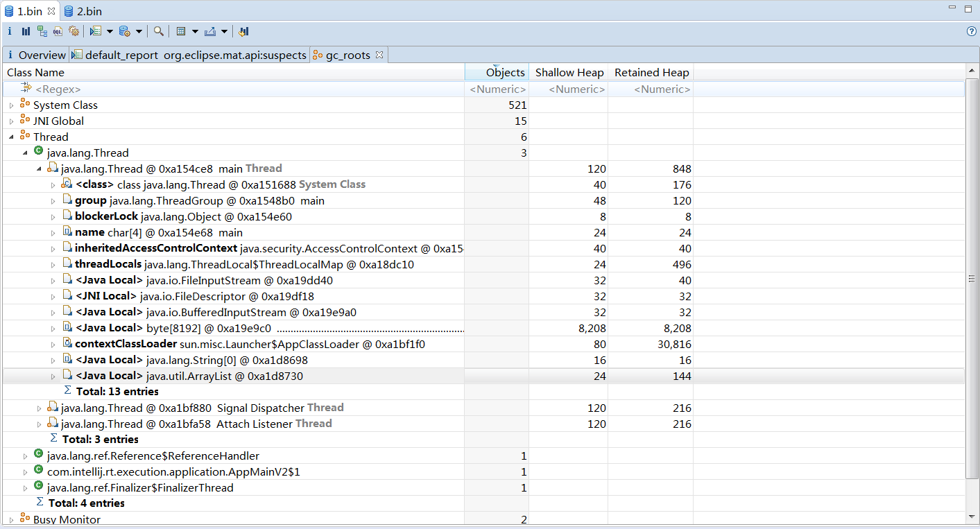Expand the Signal Dispatcher thread row

[x=39, y=408]
